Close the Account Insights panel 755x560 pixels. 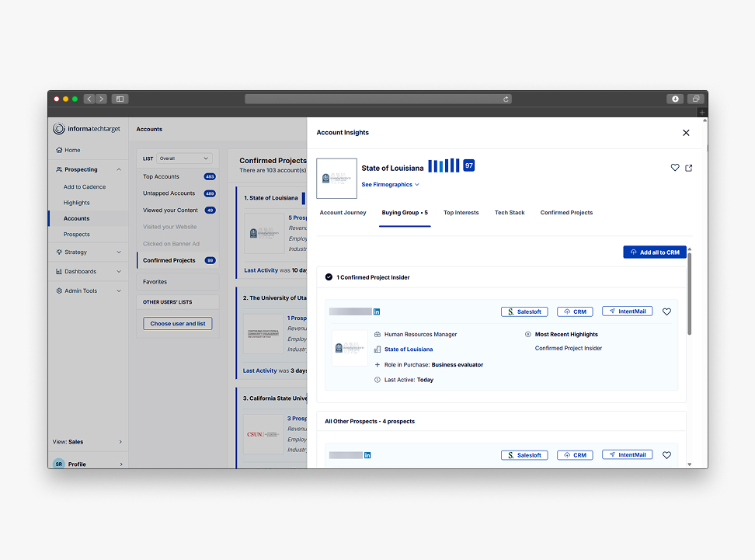tap(686, 133)
